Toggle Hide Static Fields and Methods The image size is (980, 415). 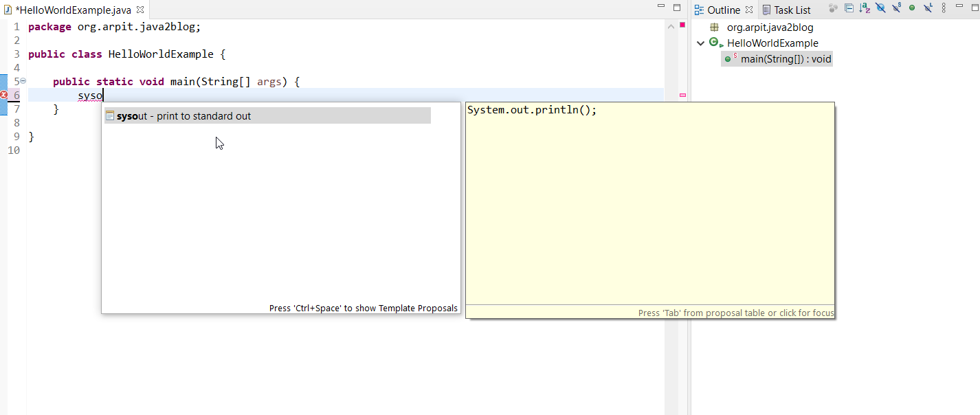point(896,8)
